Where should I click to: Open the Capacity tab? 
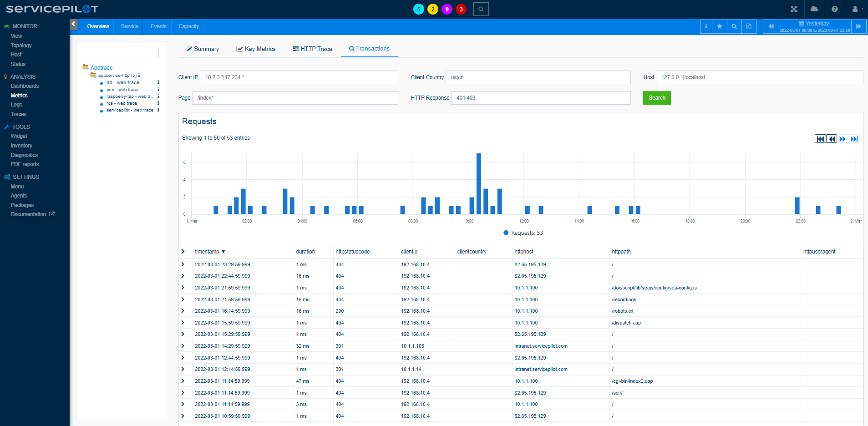(188, 26)
